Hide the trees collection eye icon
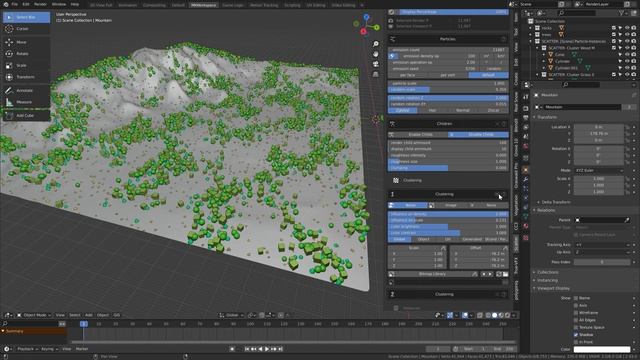 pyautogui.click(x=627, y=35)
